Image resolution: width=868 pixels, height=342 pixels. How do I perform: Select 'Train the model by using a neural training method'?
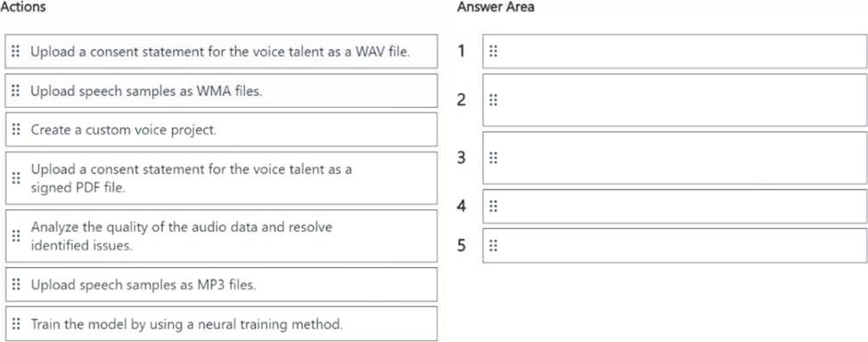point(221,323)
